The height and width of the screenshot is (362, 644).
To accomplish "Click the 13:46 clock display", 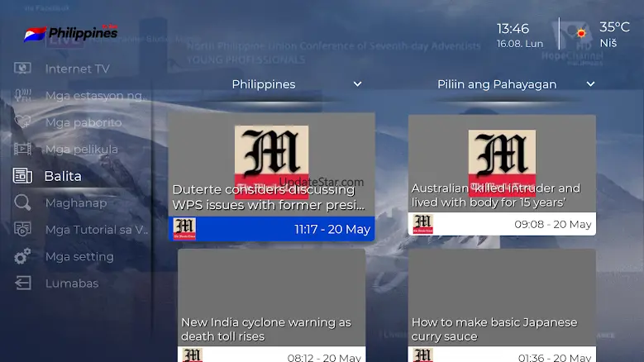I will [513, 29].
